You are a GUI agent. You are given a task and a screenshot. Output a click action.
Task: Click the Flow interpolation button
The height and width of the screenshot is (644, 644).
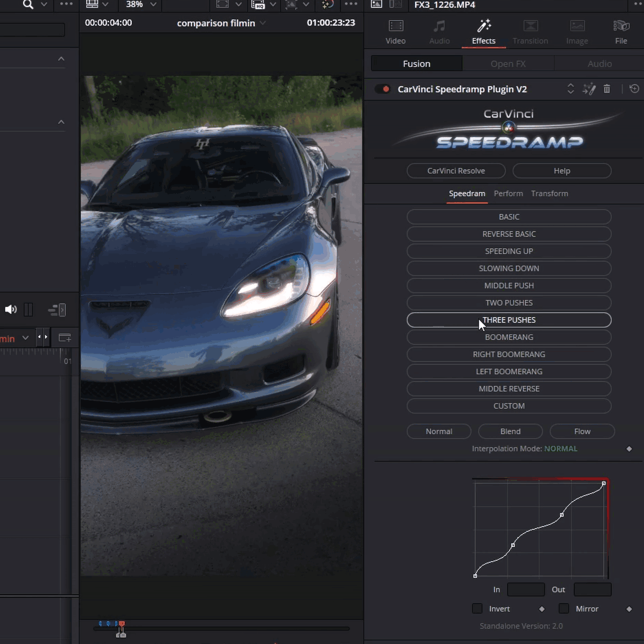(x=582, y=431)
